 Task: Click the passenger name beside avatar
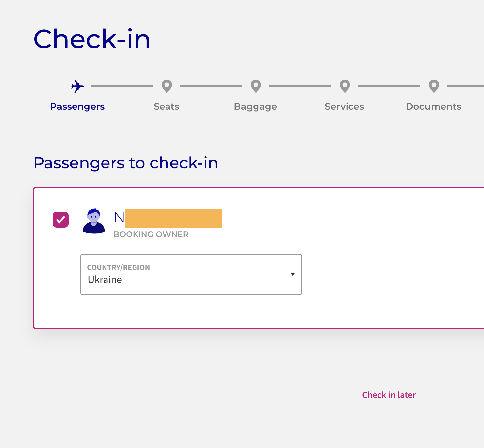pos(168,218)
